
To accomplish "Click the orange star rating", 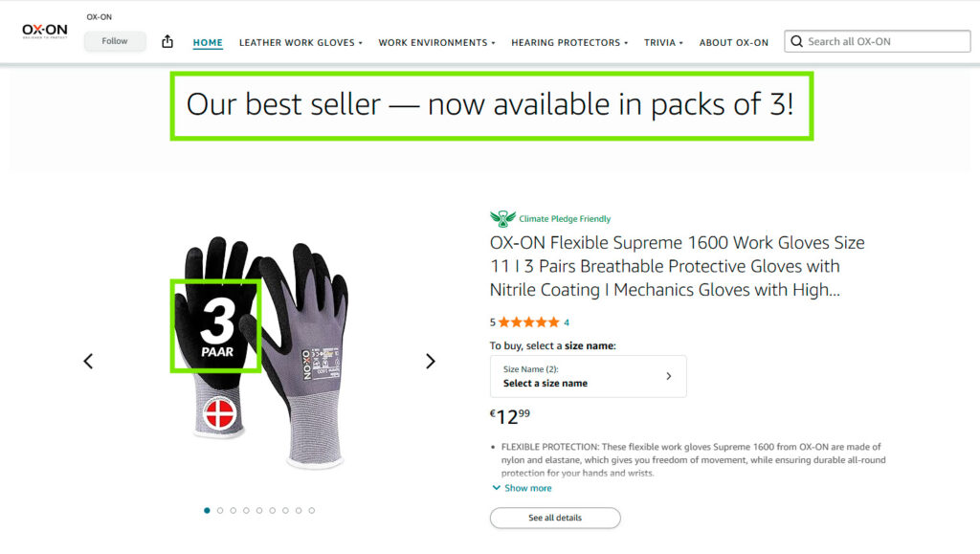I will (x=528, y=322).
